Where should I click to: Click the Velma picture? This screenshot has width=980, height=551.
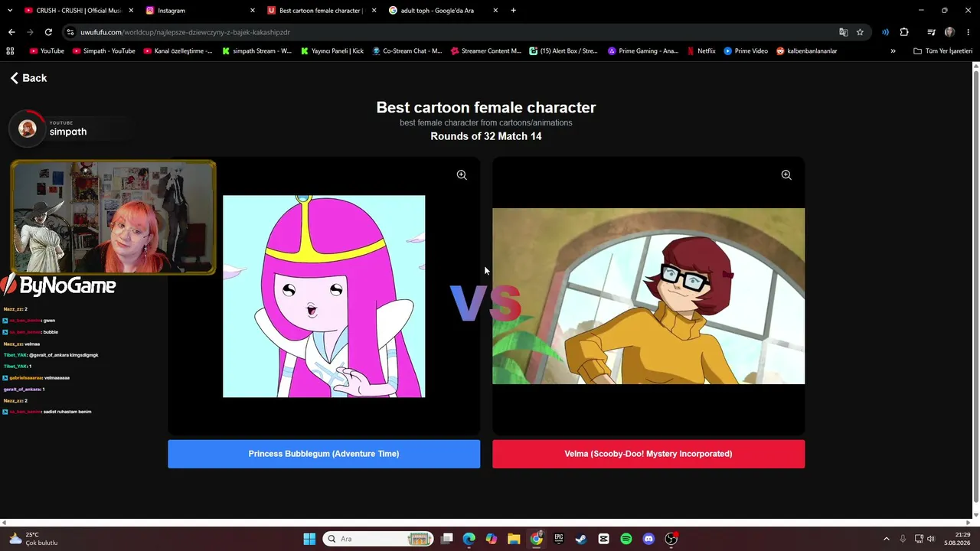click(x=648, y=296)
